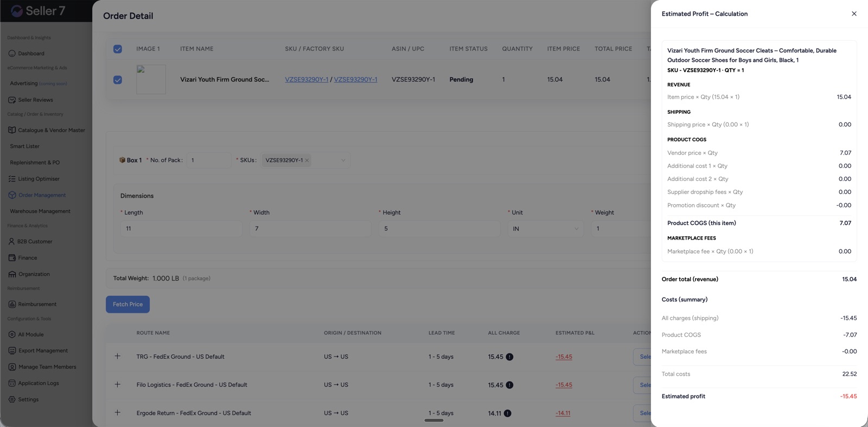Expand the TRG FedEx Ground route row
Screen dimensions: 868x427
pos(117,357)
